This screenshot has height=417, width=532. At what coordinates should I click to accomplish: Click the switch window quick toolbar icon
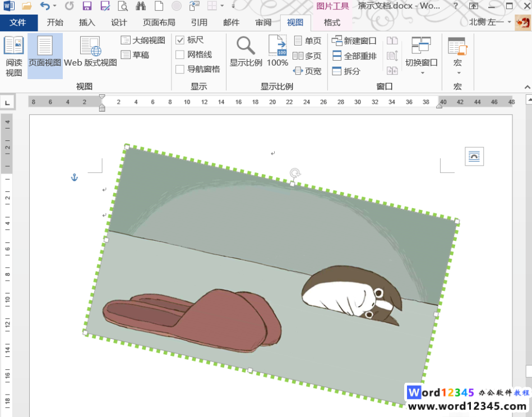point(195,6)
